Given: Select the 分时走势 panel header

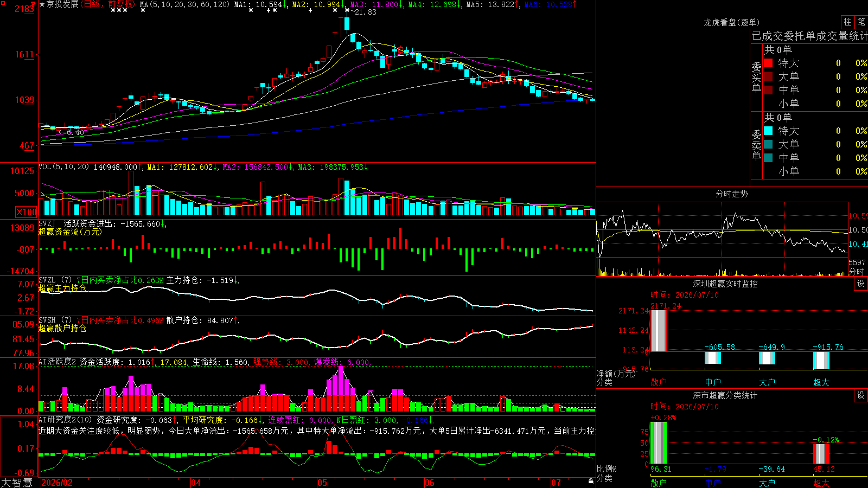Looking at the screenshot, I should click(x=731, y=194).
